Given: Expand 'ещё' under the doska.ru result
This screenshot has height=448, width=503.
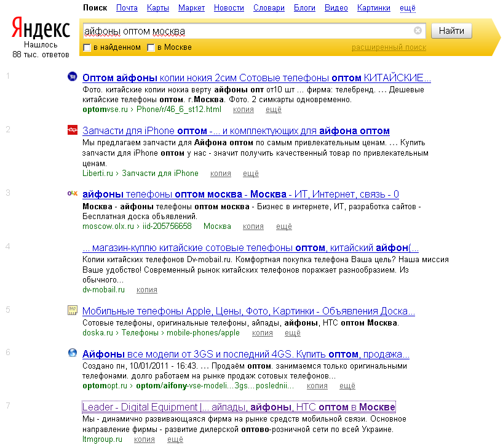Looking at the screenshot, I should 293,333.
